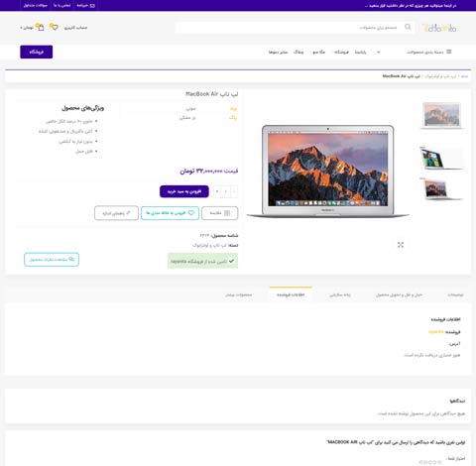Switch to the seller information tab
This screenshot has height=466, width=476.
coord(291,294)
